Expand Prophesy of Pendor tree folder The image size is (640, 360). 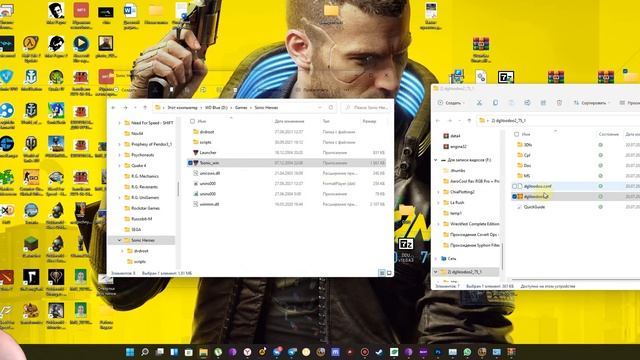click(120, 144)
